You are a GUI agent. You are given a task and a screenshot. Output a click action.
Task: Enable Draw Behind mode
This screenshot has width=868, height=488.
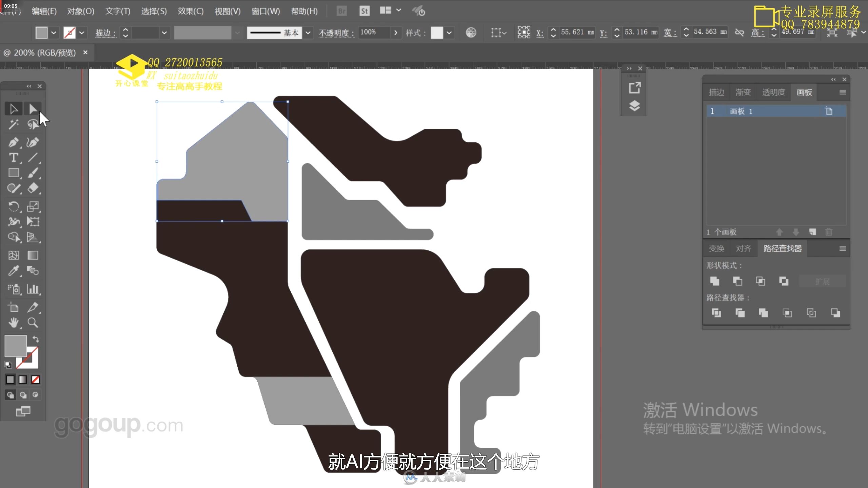23,395
